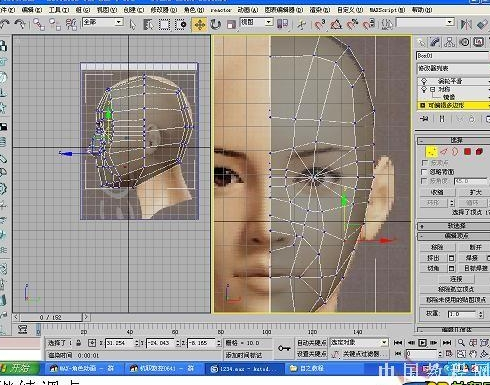490x385 pixels.
Task: Click the Mirror tool icon
Action: 466,24
